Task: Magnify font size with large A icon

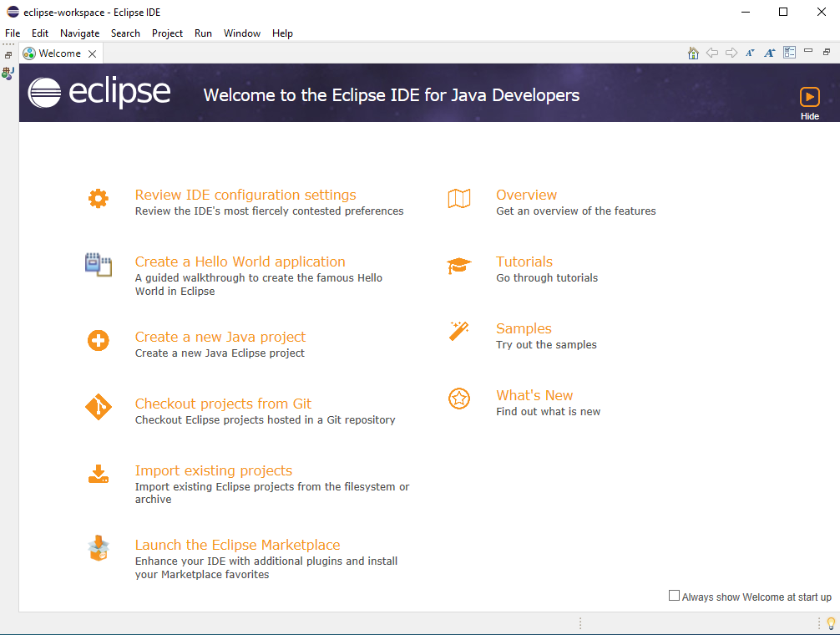Action: point(770,53)
